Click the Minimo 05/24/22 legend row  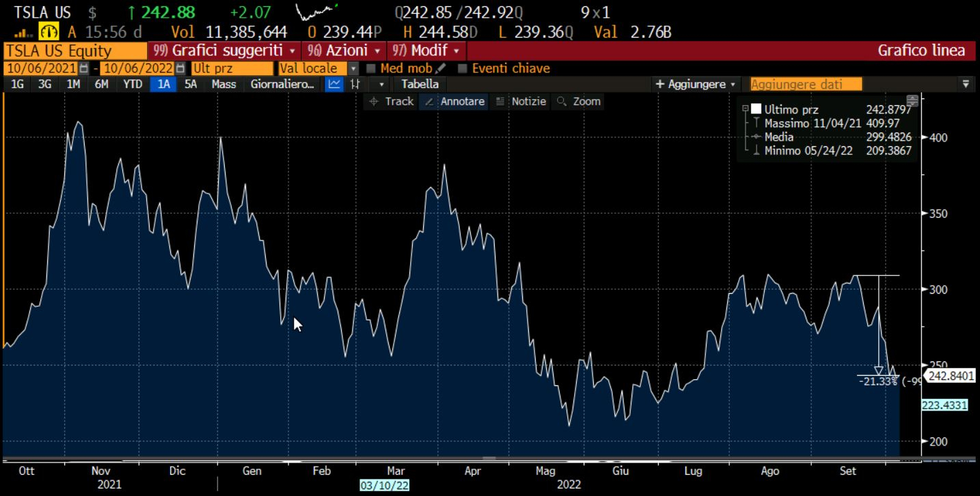838,150
